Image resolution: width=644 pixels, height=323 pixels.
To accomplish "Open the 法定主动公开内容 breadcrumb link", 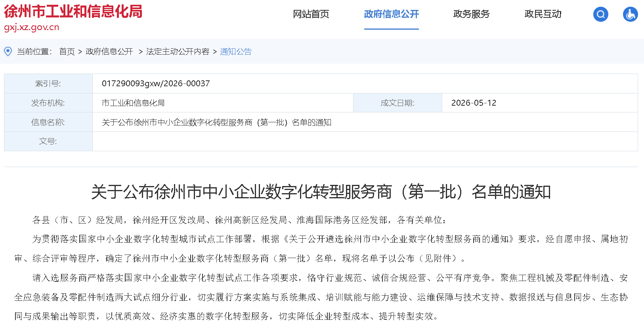I will click(x=178, y=51).
